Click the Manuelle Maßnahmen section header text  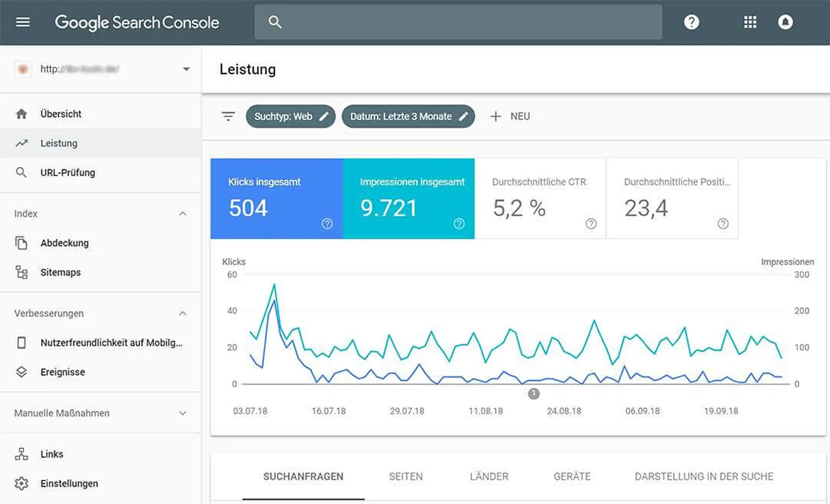[62, 413]
